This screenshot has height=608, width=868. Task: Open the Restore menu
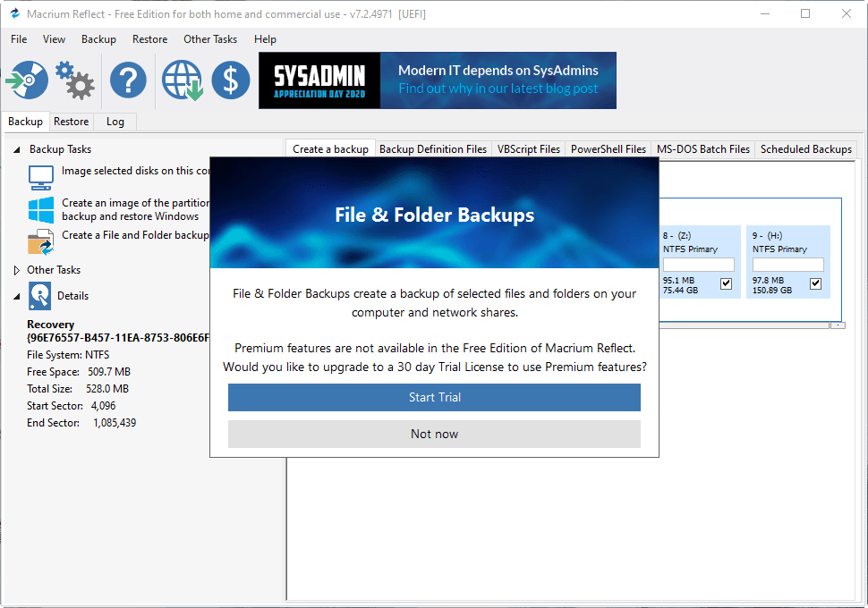[149, 39]
